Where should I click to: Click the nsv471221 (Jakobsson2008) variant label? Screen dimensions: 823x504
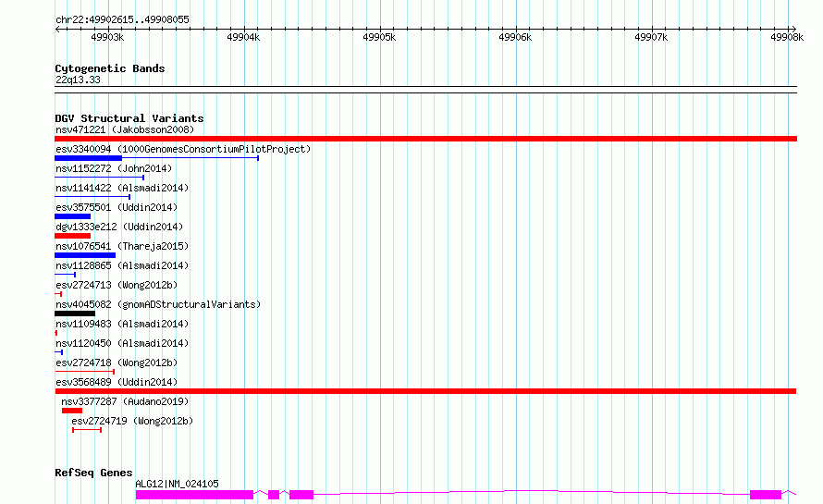point(125,129)
